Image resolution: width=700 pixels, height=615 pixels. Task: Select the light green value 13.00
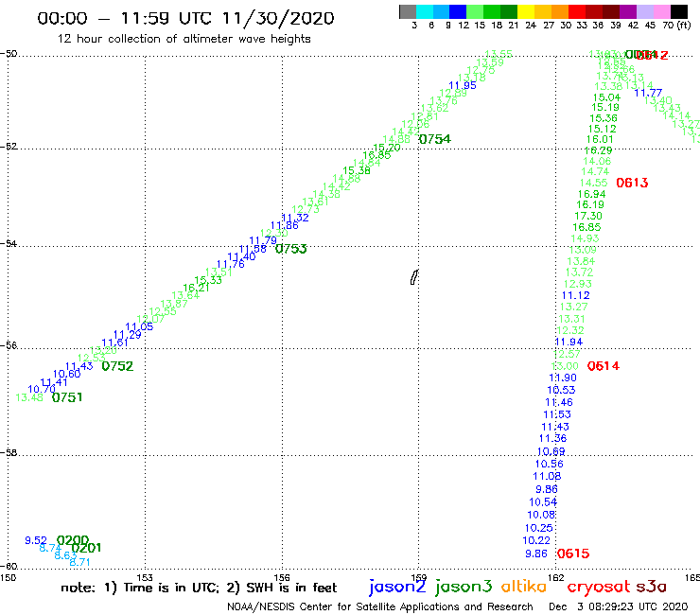[565, 366]
